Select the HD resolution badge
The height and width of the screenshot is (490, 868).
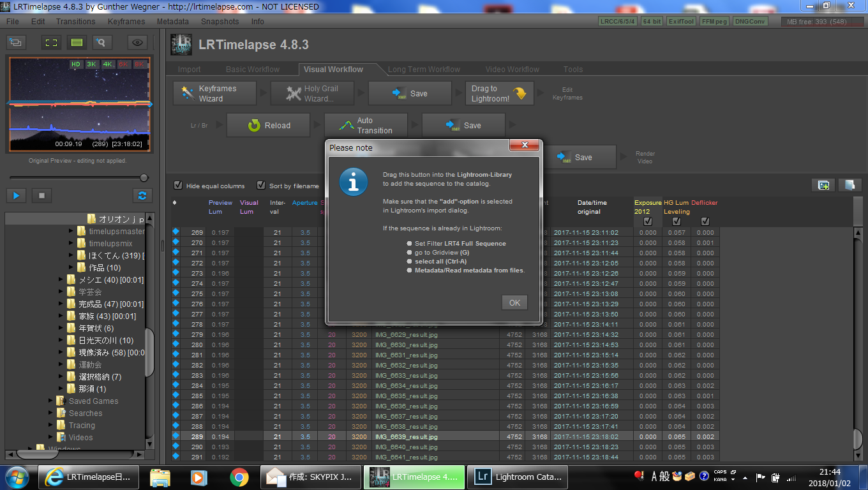[76, 64]
